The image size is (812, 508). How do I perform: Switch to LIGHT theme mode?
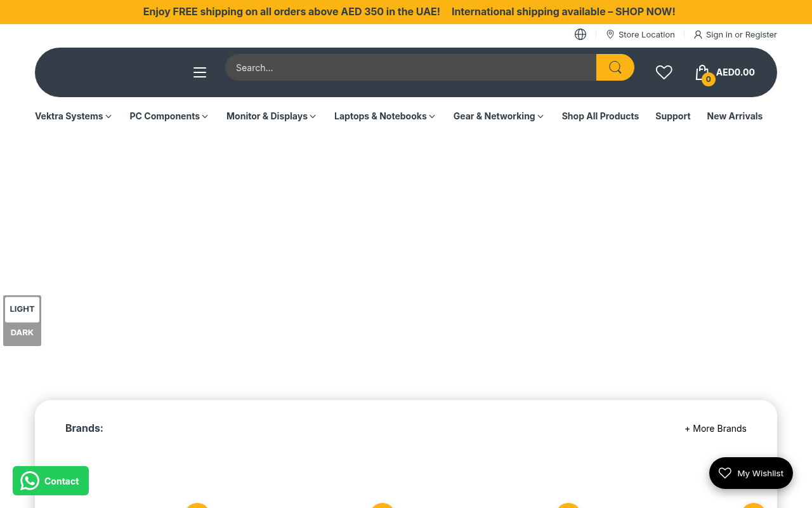[22, 309]
